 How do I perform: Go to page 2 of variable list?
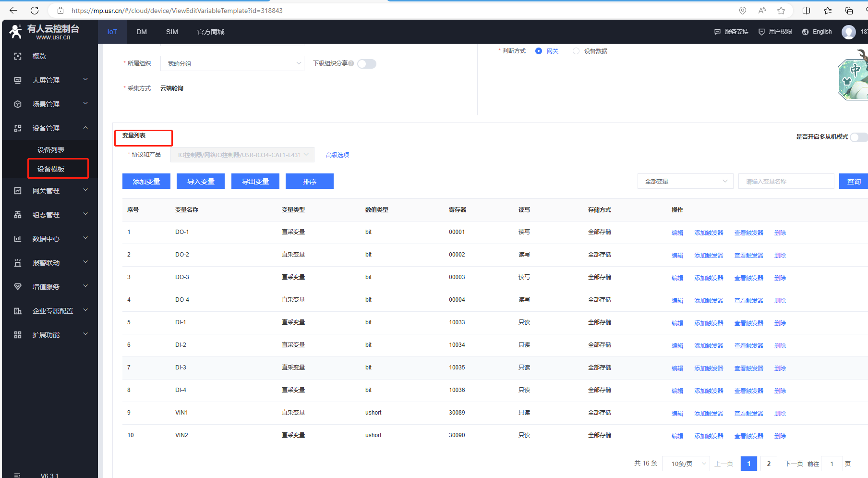pyautogui.click(x=769, y=464)
